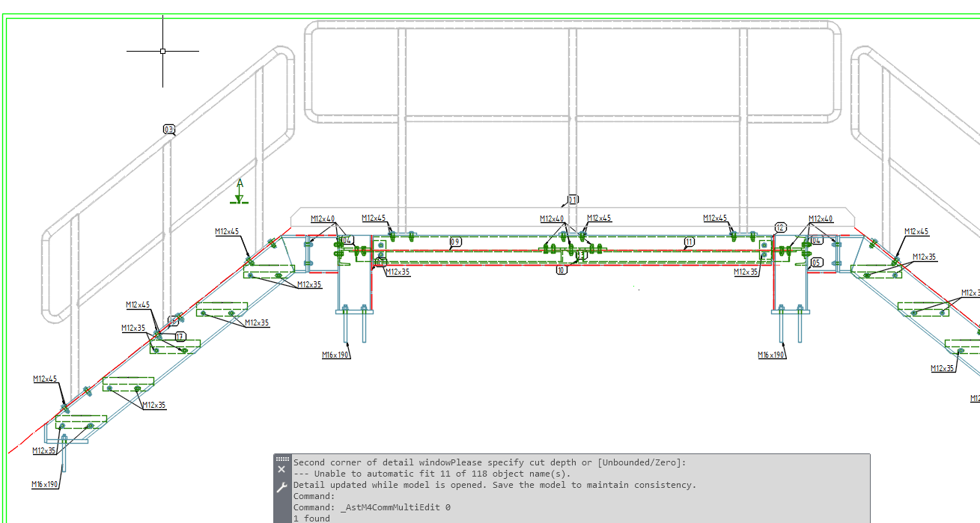This screenshot has height=523, width=980.
Task: Select position balloon 17 on stair
Action: point(180,337)
